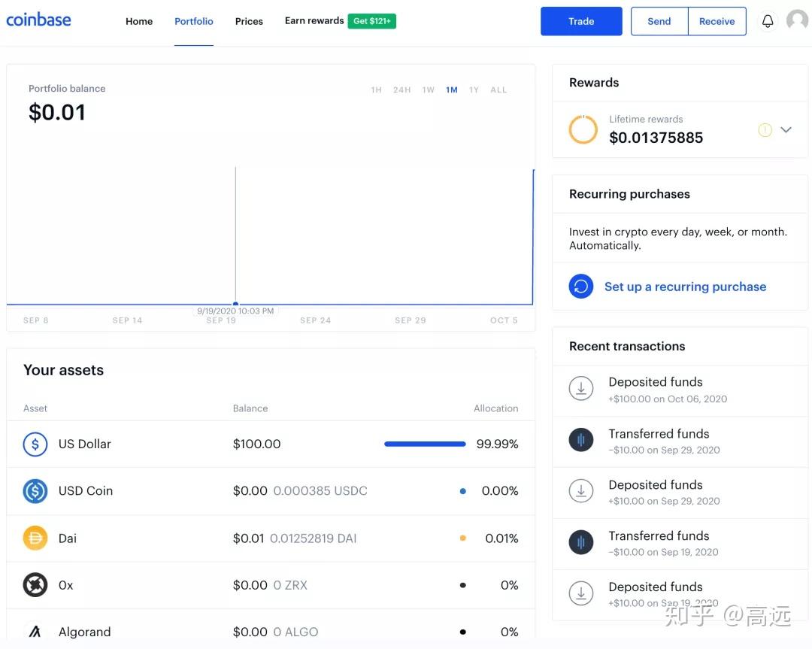Click the Dai asset name
This screenshot has width=812, height=649.
pos(68,538)
